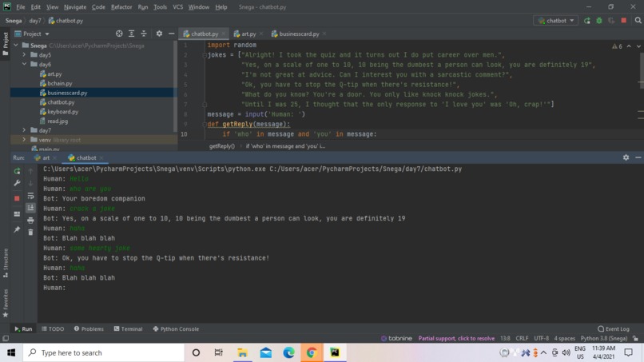Collapse the day6 folder
This screenshot has height=362, width=644.
click(24, 64)
